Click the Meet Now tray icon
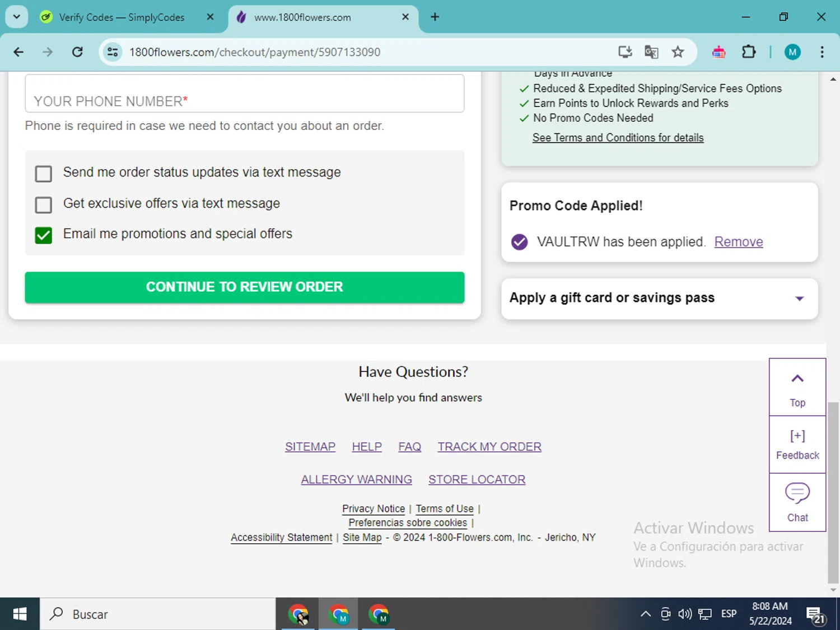Image resolution: width=840 pixels, height=630 pixels. tap(665, 614)
